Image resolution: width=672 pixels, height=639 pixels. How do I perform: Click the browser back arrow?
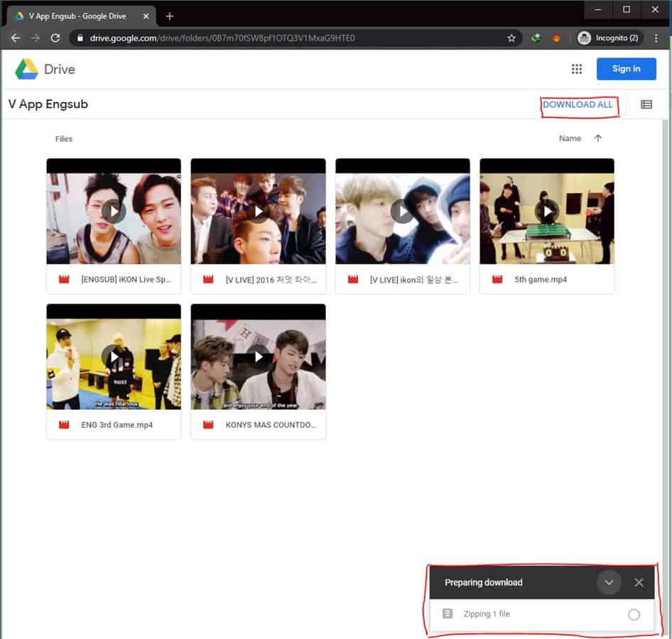(16, 38)
